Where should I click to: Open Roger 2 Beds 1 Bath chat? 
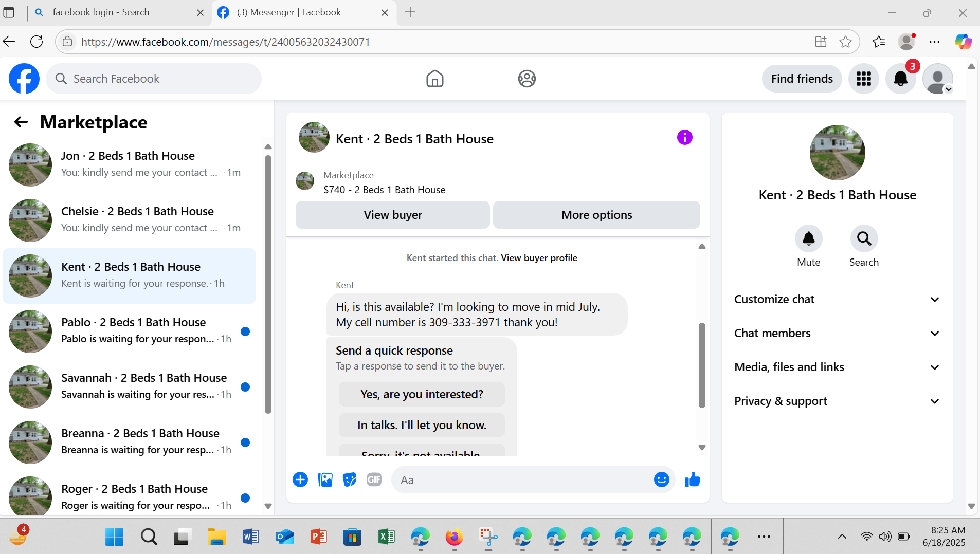[x=130, y=496]
